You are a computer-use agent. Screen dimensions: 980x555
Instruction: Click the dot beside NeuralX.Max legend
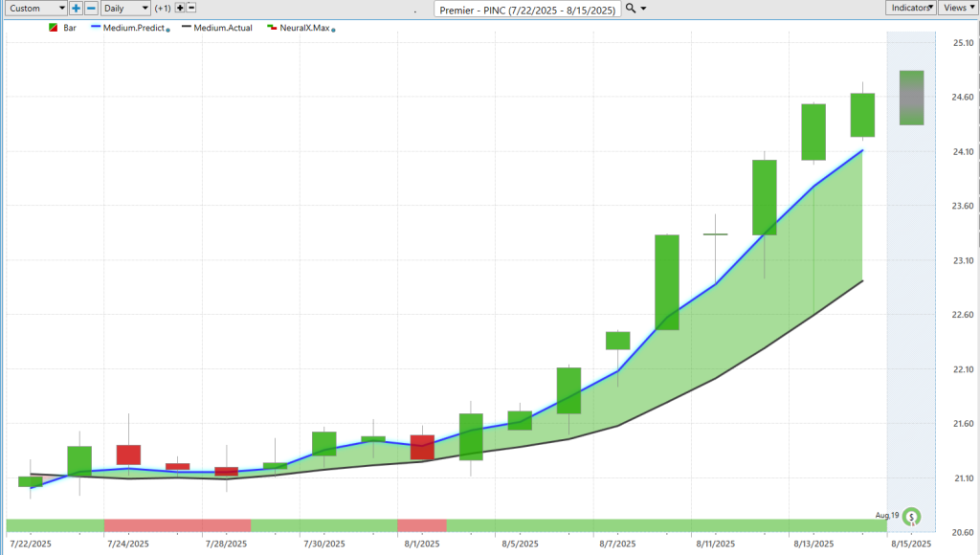[x=332, y=30]
